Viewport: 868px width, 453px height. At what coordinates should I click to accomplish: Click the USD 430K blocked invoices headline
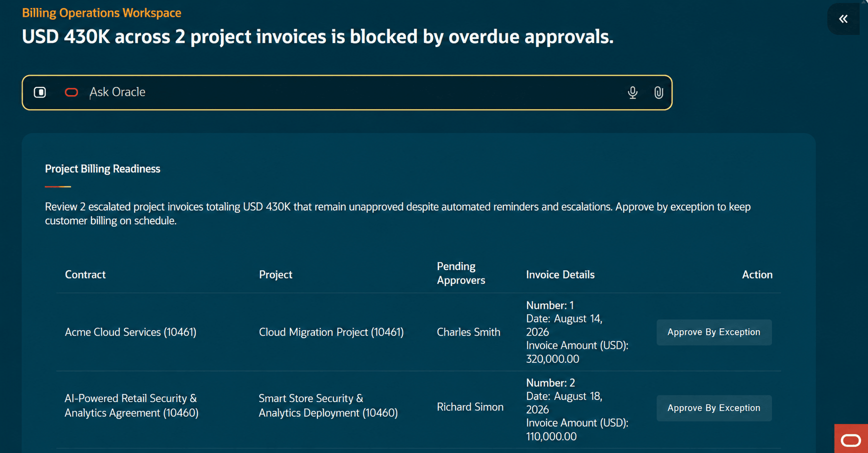[x=317, y=36]
